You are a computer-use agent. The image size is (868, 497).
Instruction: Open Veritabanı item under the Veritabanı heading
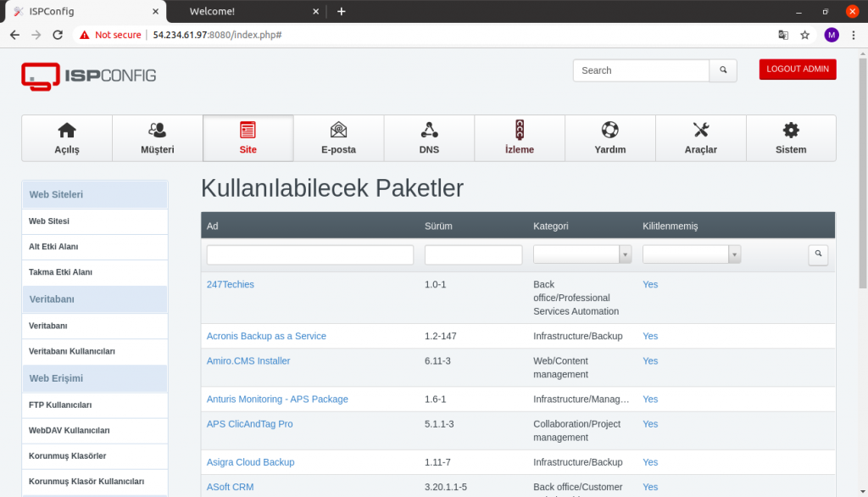click(x=95, y=326)
